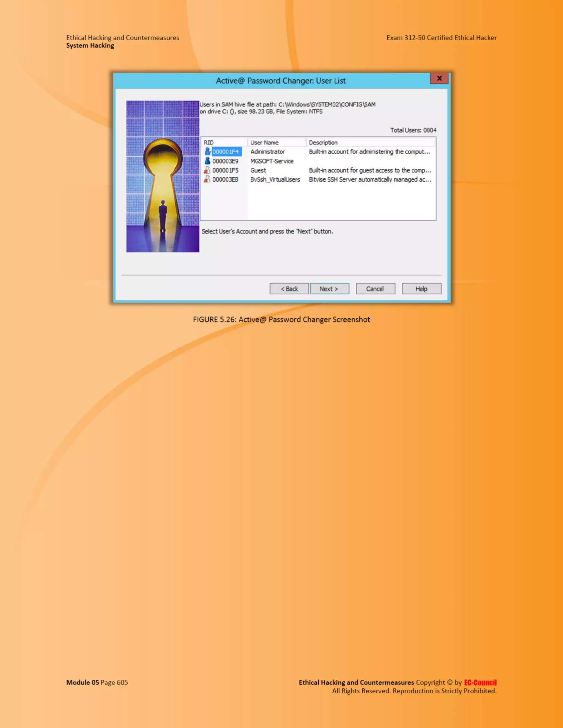This screenshot has width=563, height=728.
Task: Select RID 000001F5 entry
Action: coord(225,170)
